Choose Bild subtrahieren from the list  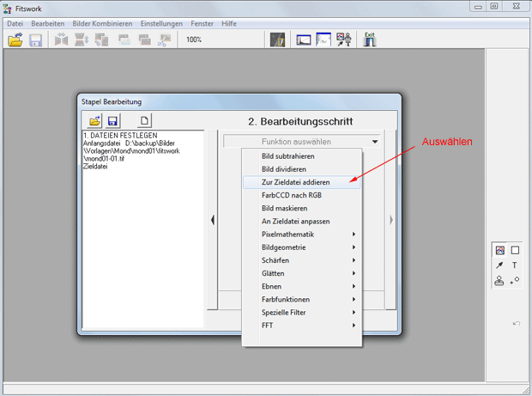(302, 156)
